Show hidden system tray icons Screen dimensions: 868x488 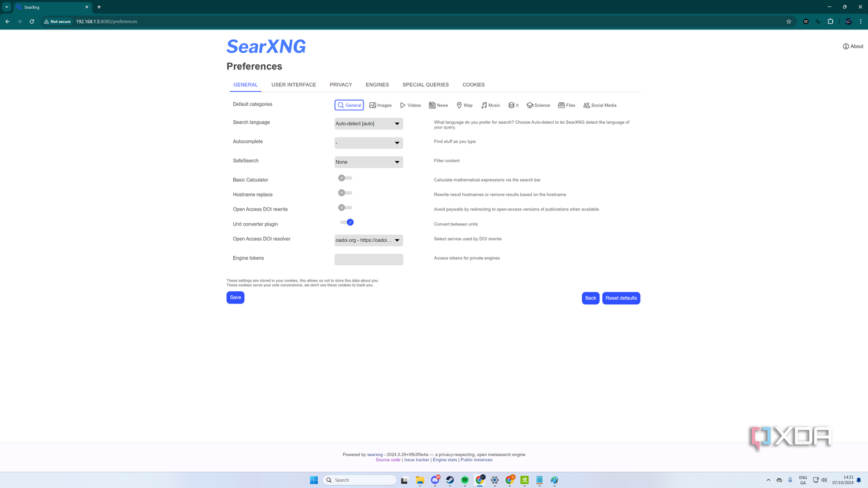tap(768, 480)
